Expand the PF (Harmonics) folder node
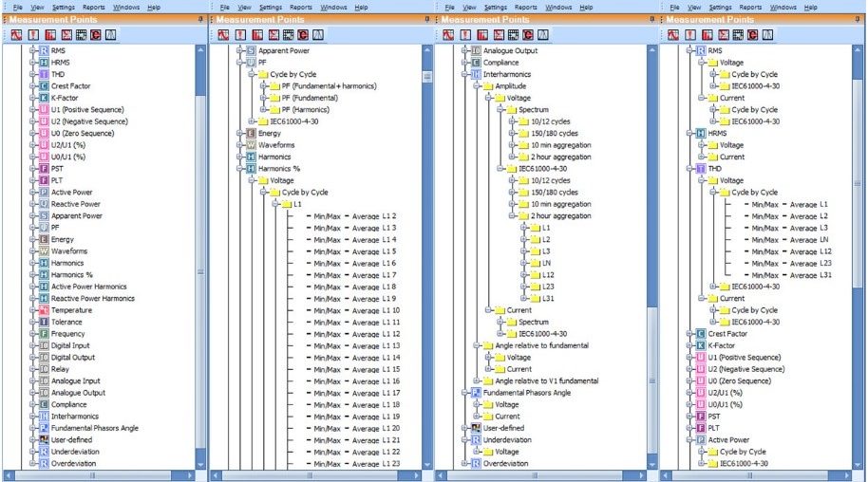This screenshot has height=482, width=868. (x=261, y=109)
